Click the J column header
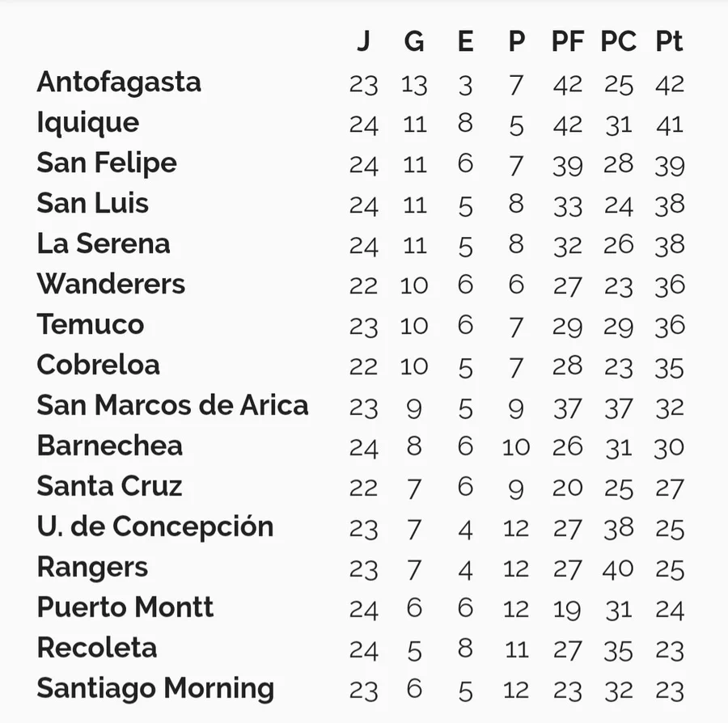 tap(363, 42)
